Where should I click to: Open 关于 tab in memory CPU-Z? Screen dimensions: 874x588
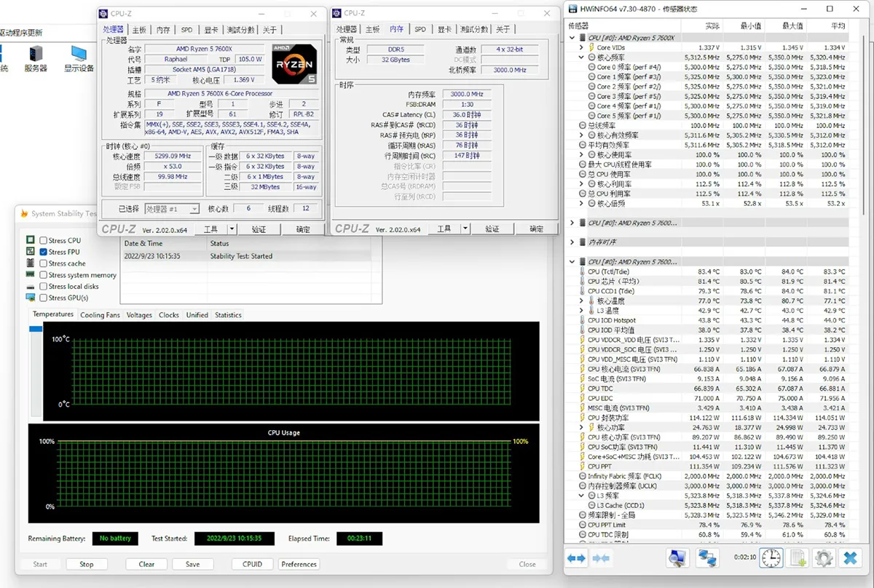tap(503, 30)
